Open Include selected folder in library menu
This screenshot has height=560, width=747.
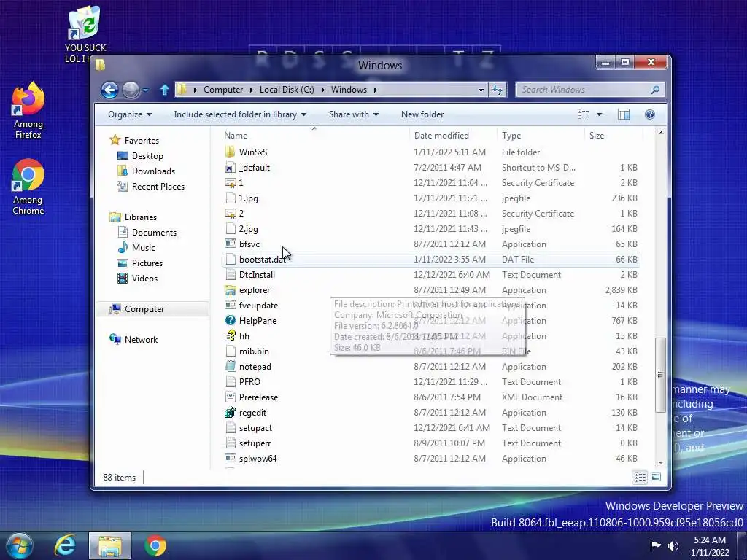240,114
